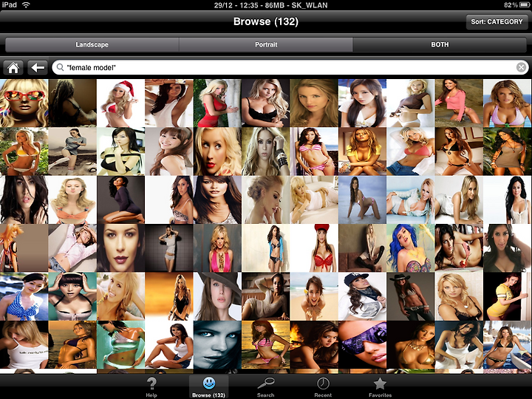Open the Favorites star tab
Viewport: 532px width, 399px height.
pos(380,387)
